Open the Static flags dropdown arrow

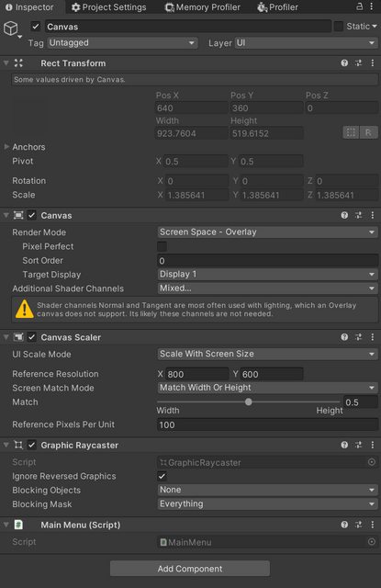375,27
